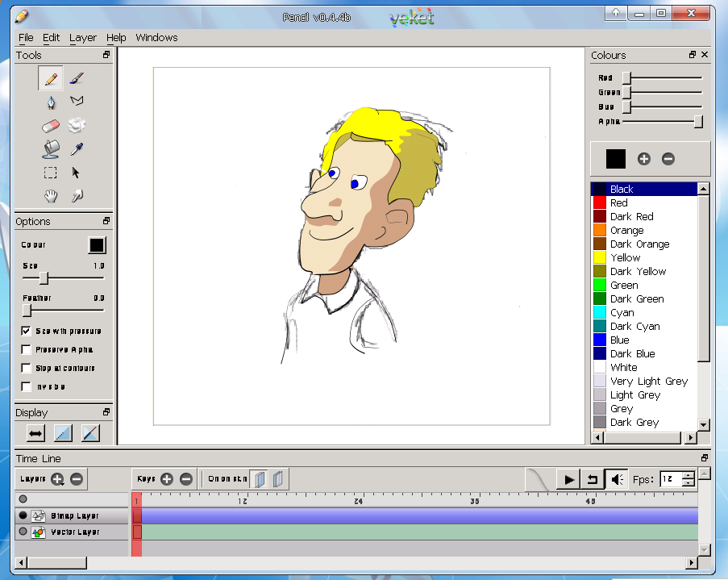Click the large black current colour swatch
Screen dimensions: 728x580
tap(616, 159)
